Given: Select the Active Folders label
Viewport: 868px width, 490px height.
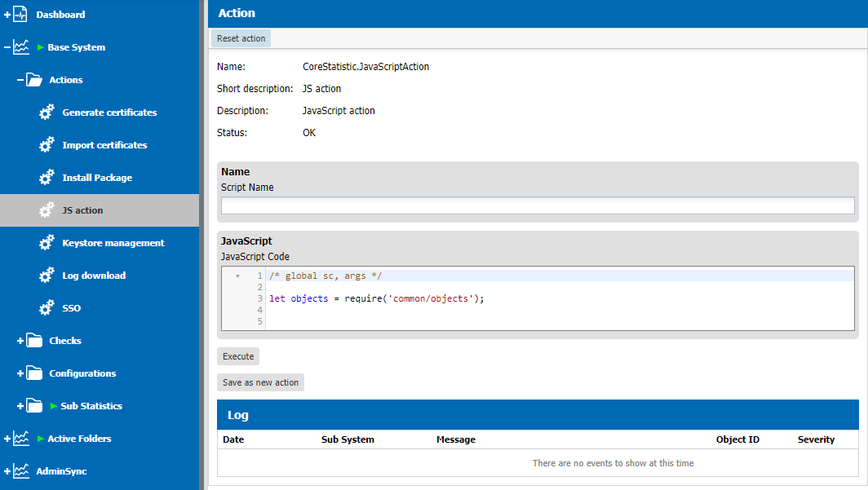Looking at the screenshot, I should pyautogui.click(x=79, y=439).
